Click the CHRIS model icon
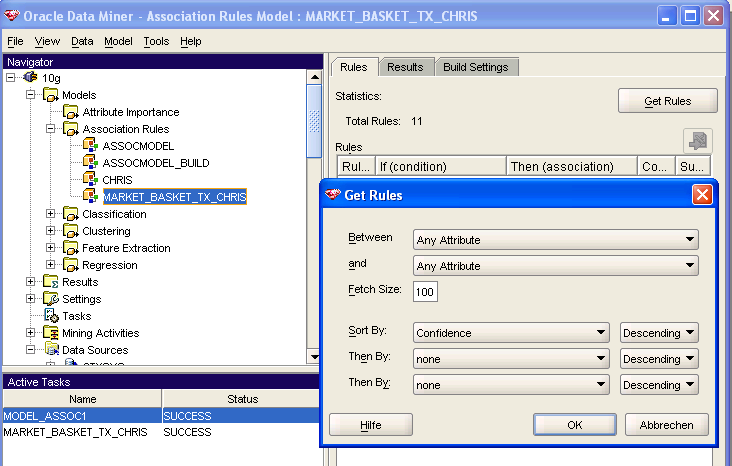The height and width of the screenshot is (466, 732). tap(91, 179)
